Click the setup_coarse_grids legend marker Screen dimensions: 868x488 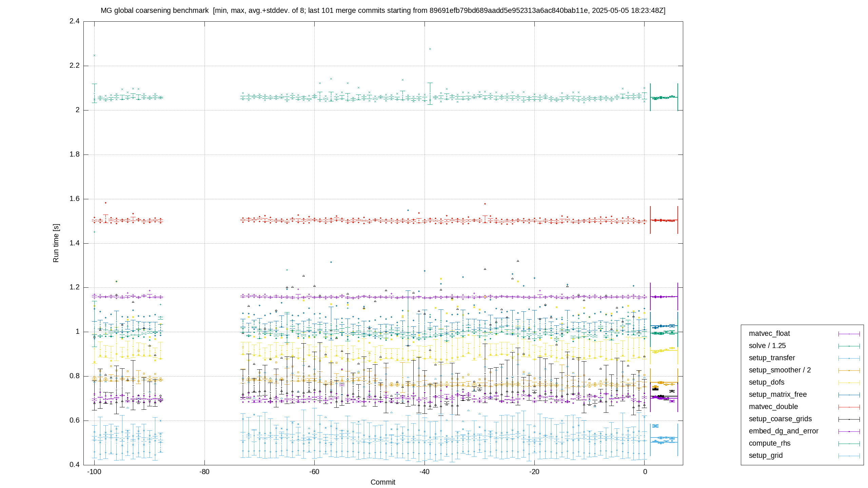(x=849, y=419)
